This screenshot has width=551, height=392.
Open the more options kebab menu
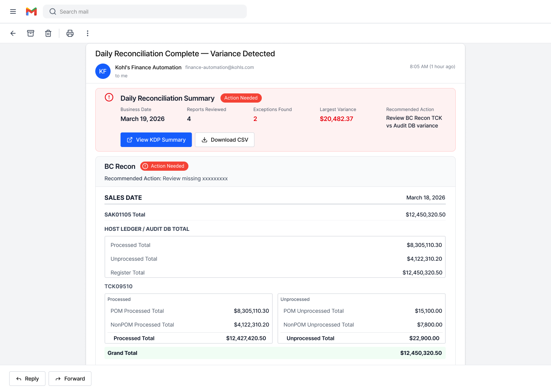[x=88, y=33]
